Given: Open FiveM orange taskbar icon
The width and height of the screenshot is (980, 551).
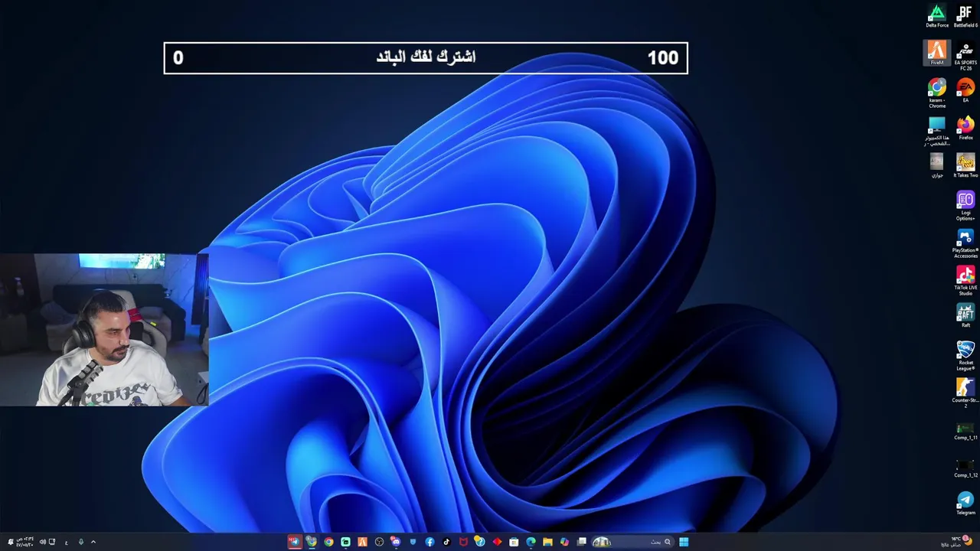Looking at the screenshot, I should point(362,542).
